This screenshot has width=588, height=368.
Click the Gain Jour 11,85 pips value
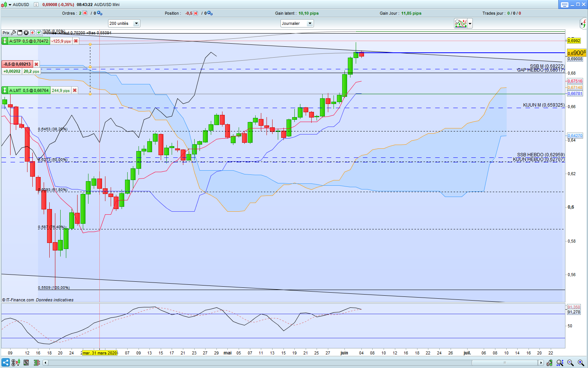click(x=411, y=13)
